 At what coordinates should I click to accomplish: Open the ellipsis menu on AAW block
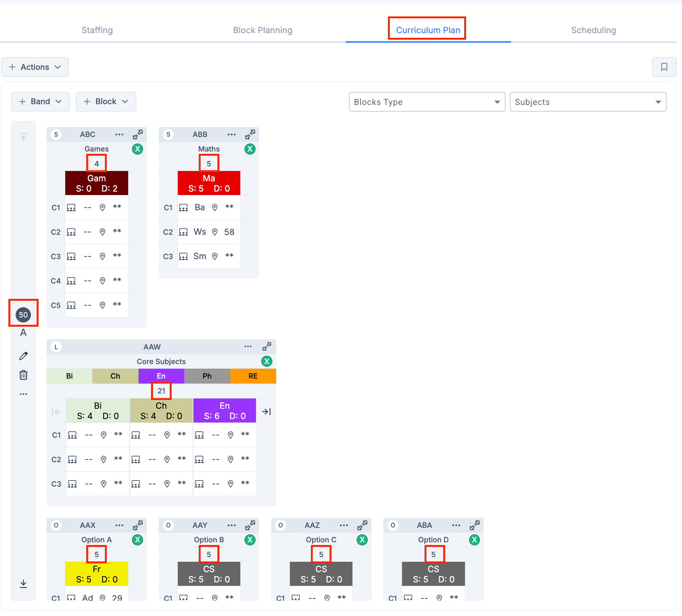click(x=248, y=347)
